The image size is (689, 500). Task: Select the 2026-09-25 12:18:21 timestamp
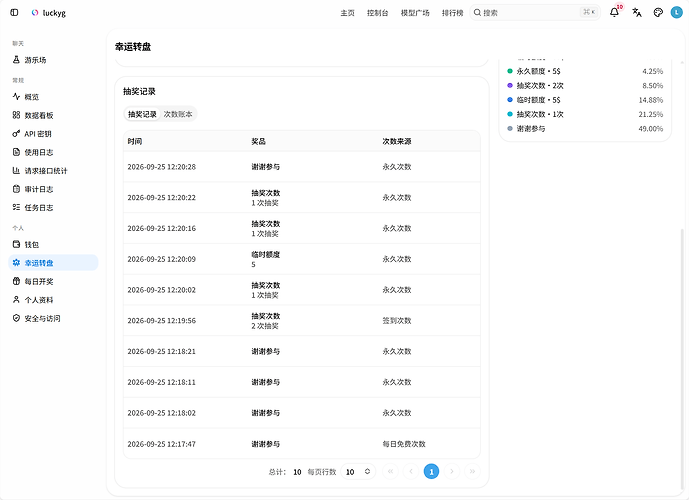(x=162, y=351)
